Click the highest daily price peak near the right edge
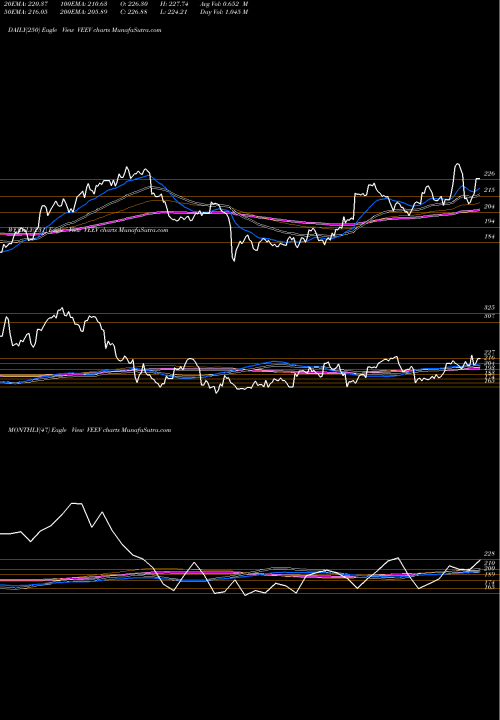Screen dimensions: 500x720 click(x=457, y=164)
